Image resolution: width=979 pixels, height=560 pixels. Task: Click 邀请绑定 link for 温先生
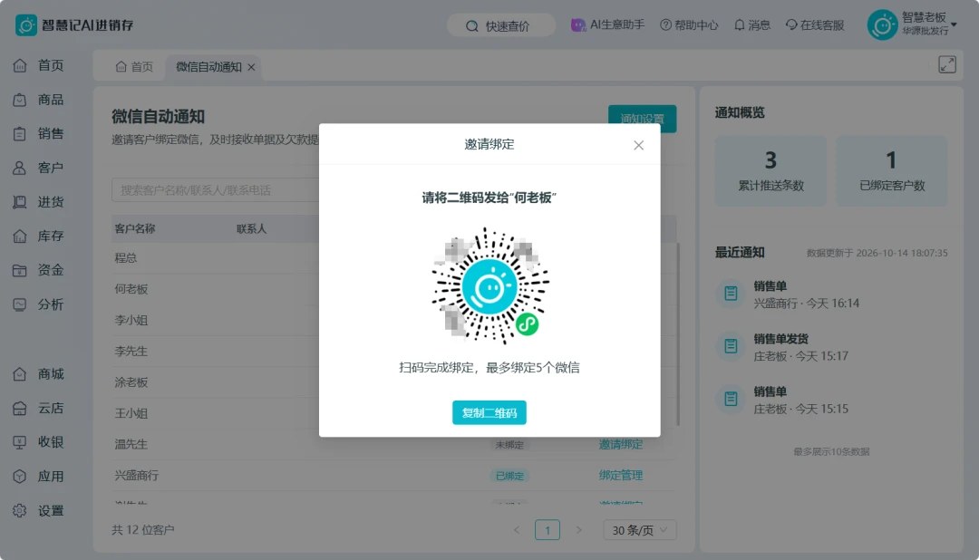click(x=621, y=445)
